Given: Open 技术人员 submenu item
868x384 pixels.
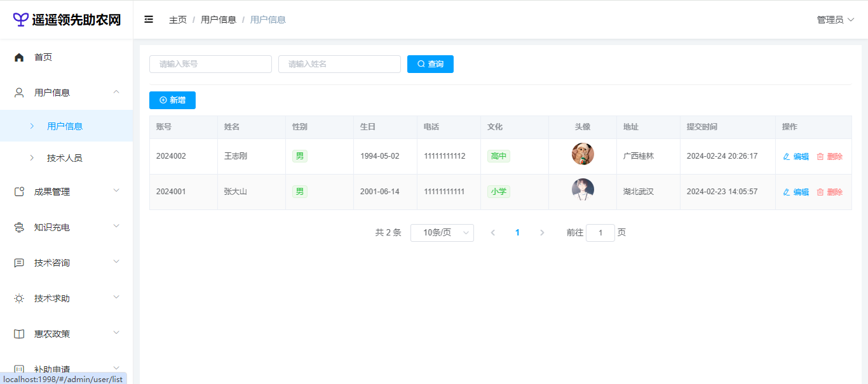Looking at the screenshot, I should pyautogui.click(x=64, y=158).
